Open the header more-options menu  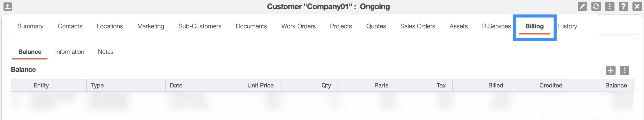click(x=610, y=6)
